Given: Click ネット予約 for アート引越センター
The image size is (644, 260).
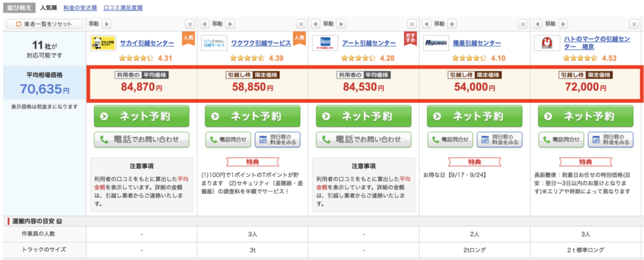Looking at the screenshot, I should (x=364, y=116).
